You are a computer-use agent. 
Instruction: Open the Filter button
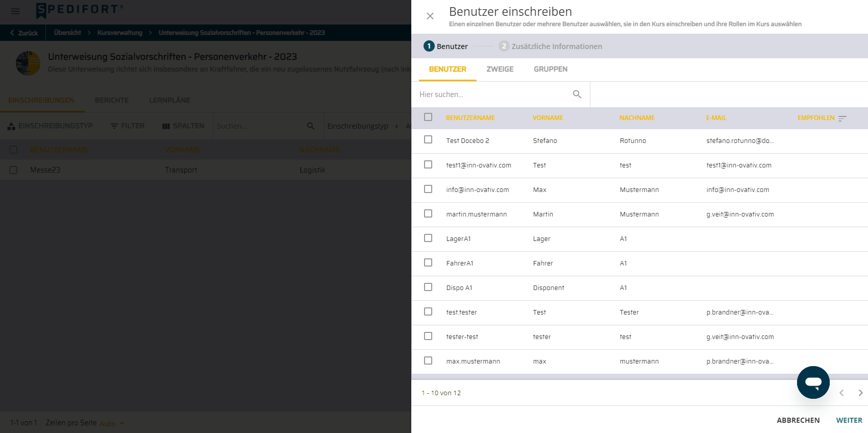point(128,126)
